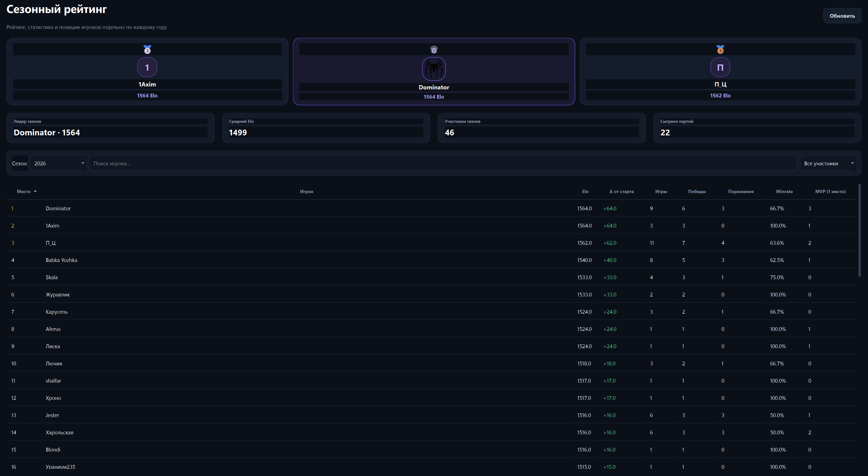Open the Сезон 2026 dropdown
Screen dimensions: 868x476
pyautogui.click(x=58, y=163)
